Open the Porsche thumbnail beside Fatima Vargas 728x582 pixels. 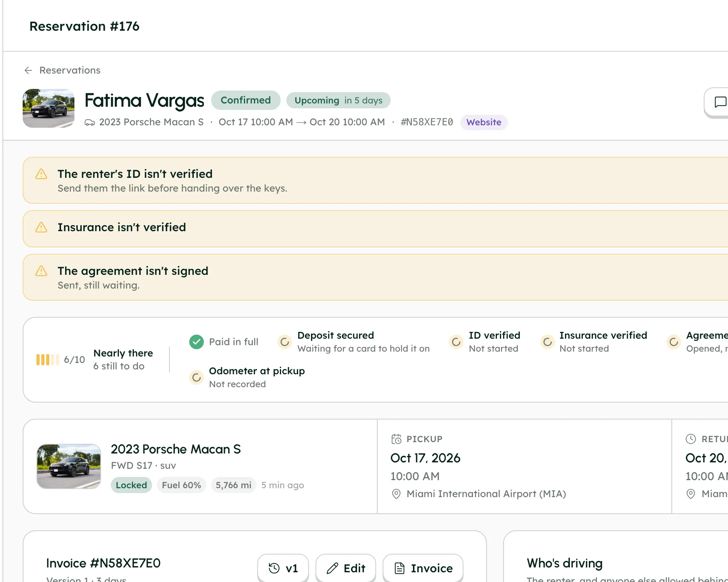point(49,108)
